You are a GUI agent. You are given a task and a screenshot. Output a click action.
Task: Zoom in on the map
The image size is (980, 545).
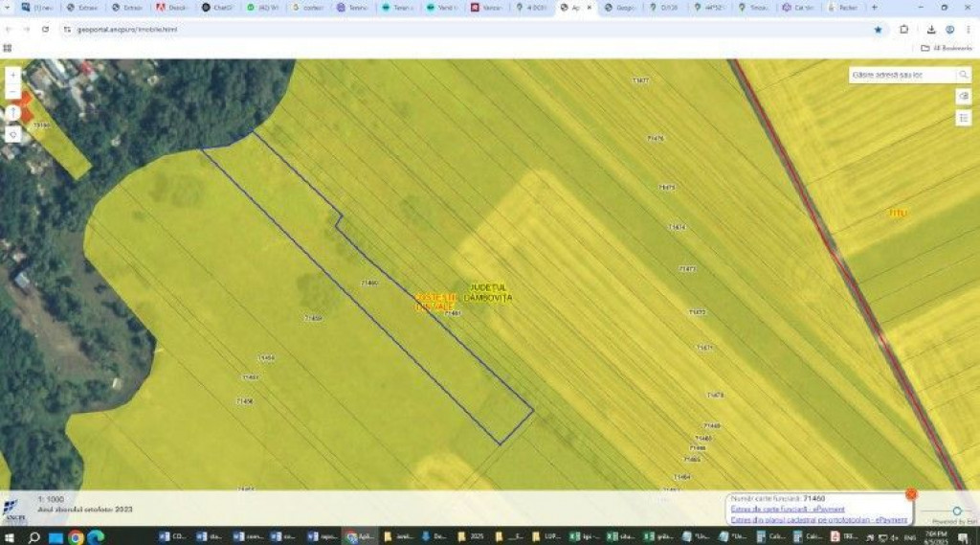[x=12, y=74]
